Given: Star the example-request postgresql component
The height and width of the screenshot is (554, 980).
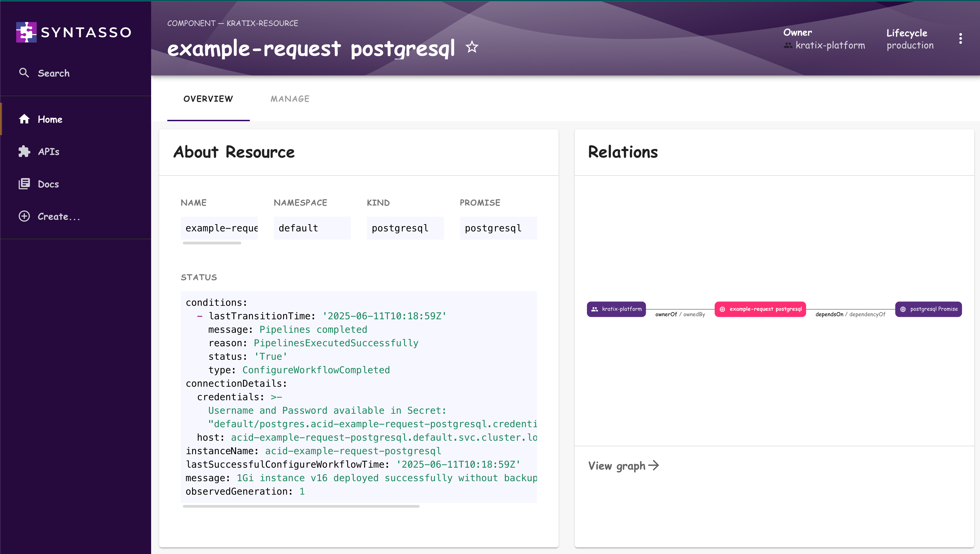Looking at the screenshot, I should click(472, 47).
